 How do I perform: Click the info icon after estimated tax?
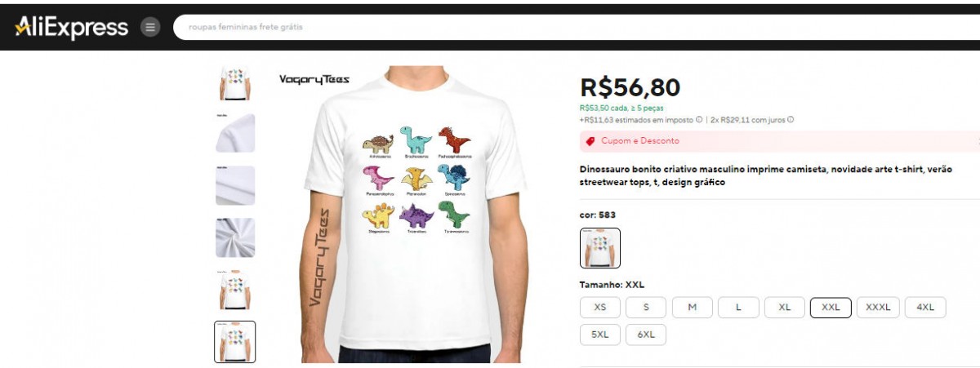[x=699, y=120]
